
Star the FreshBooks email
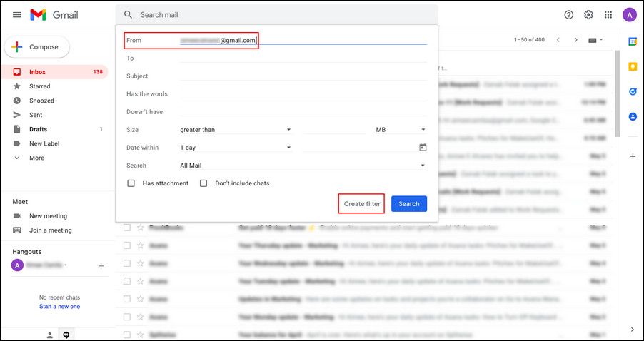tap(141, 228)
